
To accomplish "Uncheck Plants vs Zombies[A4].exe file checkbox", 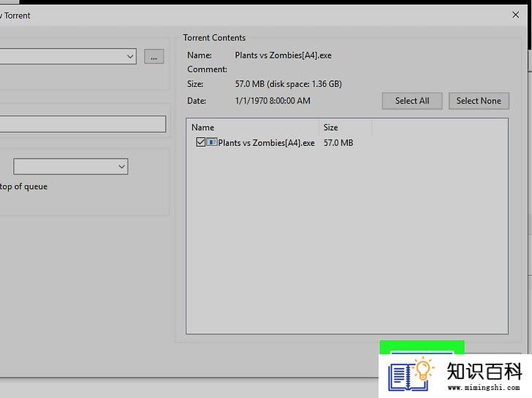I will [x=200, y=142].
